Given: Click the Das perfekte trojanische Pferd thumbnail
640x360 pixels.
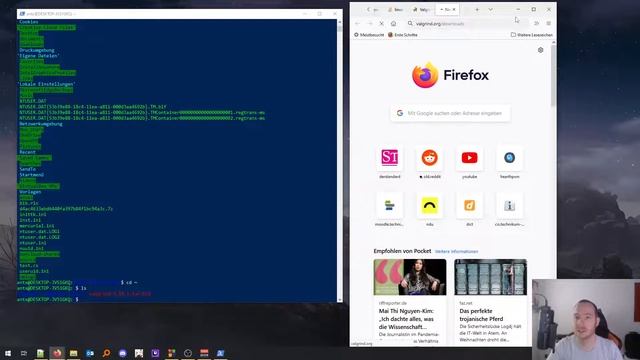Looking at the screenshot, I should point(491,277).
